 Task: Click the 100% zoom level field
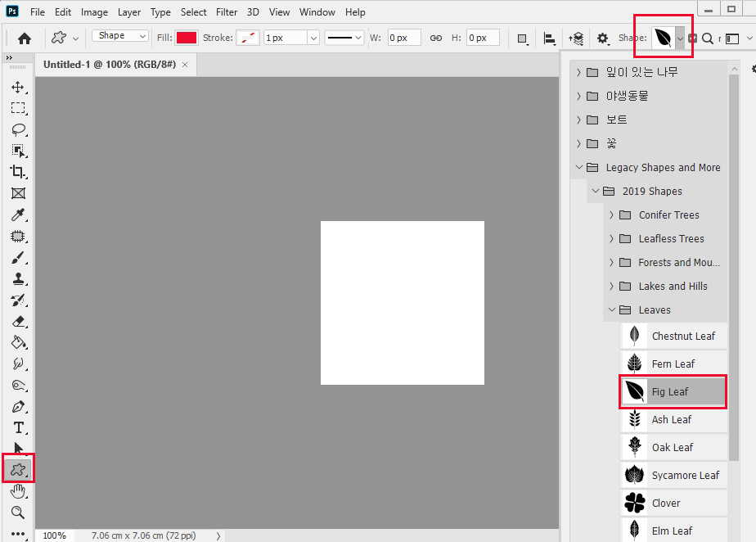55,535
